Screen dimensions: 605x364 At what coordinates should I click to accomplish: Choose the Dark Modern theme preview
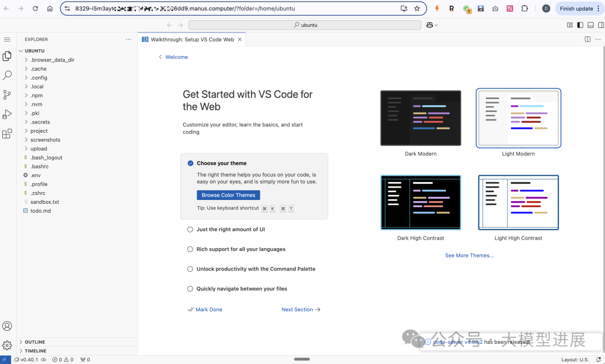coord(421,118)
